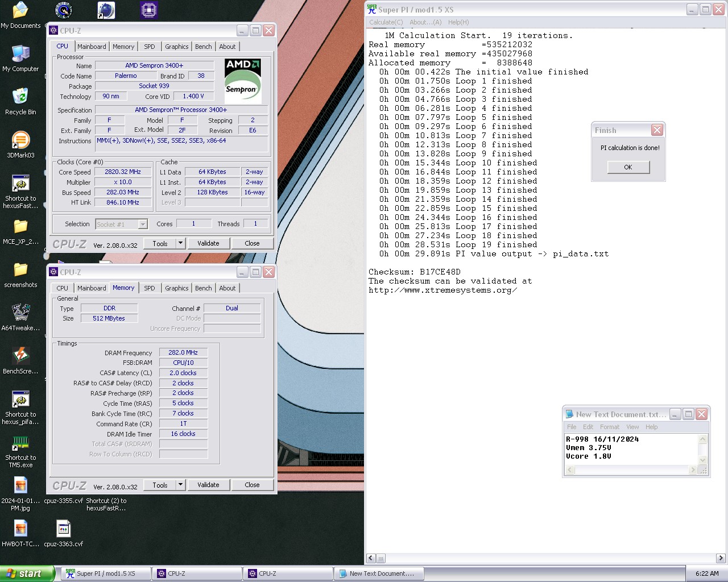Click Close button in bottom CPU-Z window
Image resolution: width=728 pixels, height=582 pixels.
click(252, 485)
